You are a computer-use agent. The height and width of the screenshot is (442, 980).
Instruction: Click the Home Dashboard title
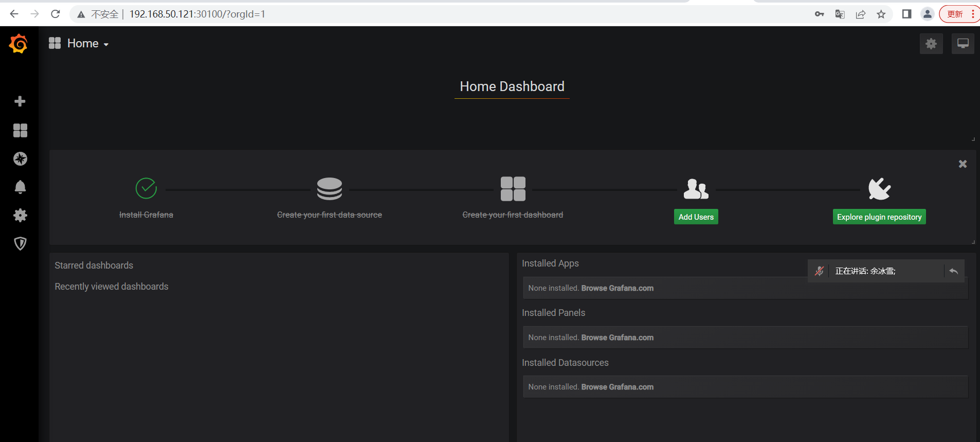[x=512, y=86]
